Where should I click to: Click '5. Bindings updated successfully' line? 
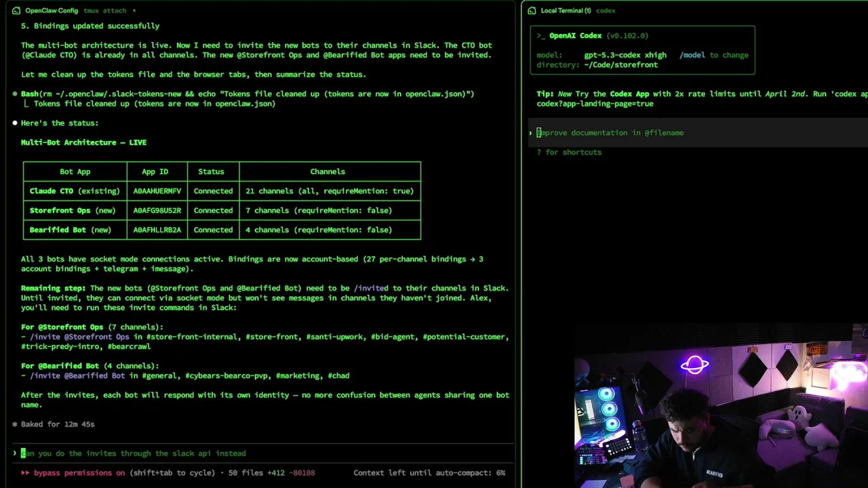[90, 26]
